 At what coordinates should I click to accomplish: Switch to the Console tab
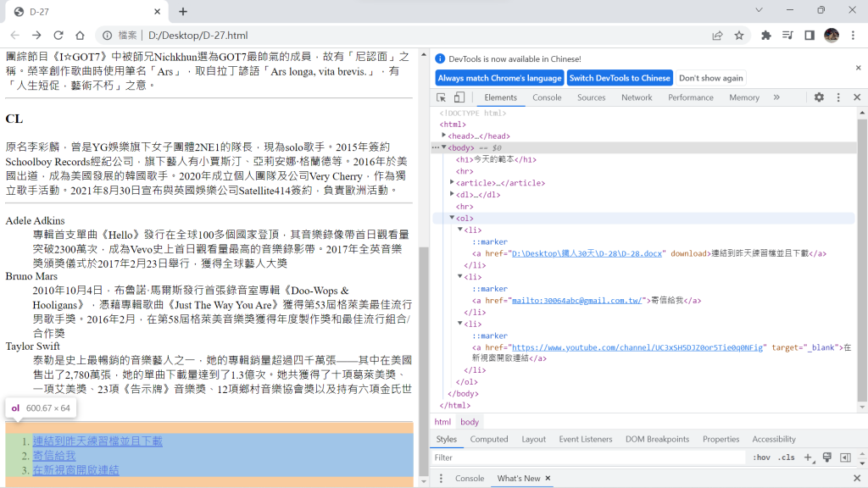pos(547,97)
